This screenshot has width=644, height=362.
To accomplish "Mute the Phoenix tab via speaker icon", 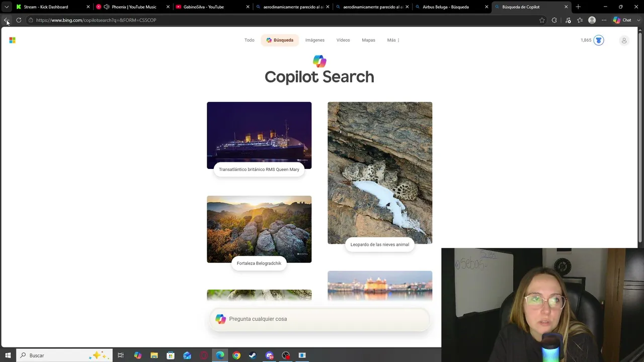I will tap(107, 7).
